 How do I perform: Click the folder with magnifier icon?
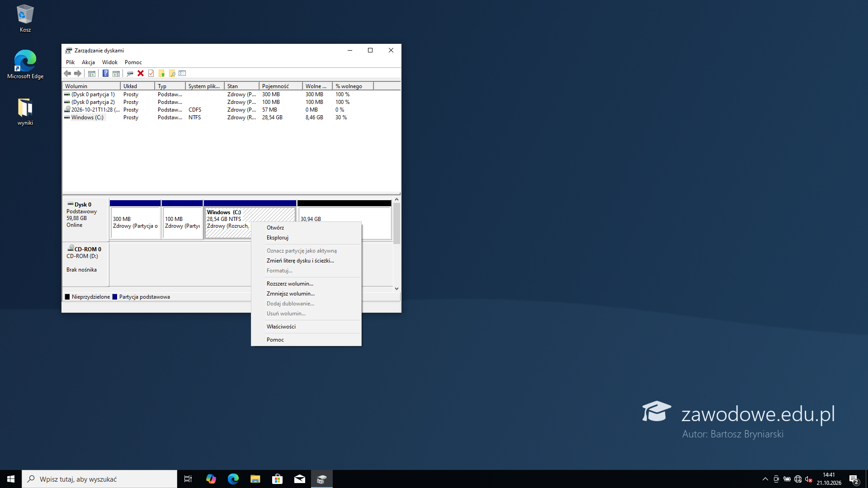[172, 73]
